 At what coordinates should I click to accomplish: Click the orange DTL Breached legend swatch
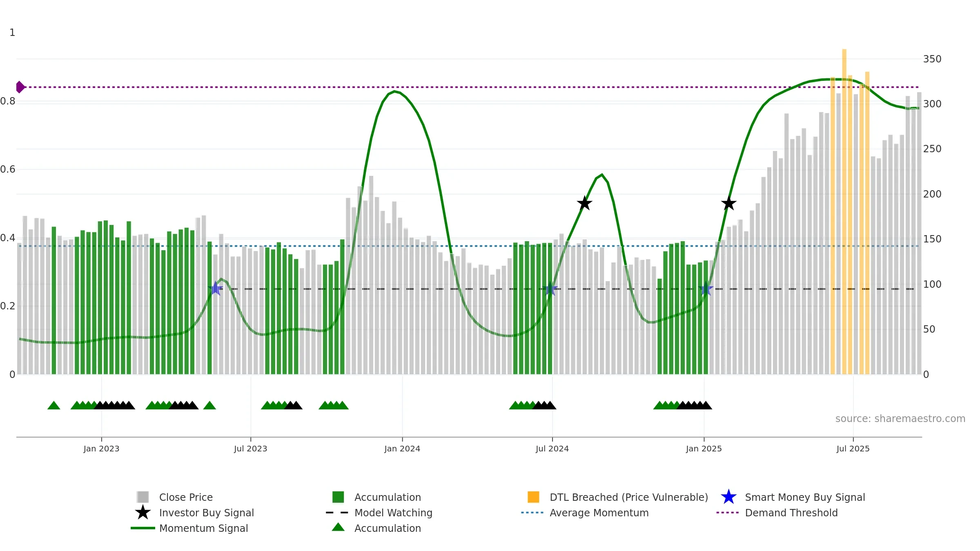point(533,497)
